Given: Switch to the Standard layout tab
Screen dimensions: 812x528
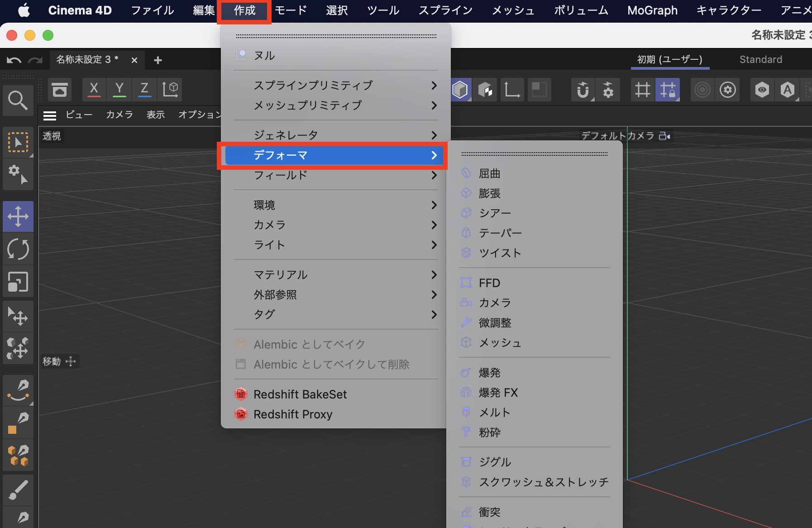Looking at the screenshot, I should (760, 59).
